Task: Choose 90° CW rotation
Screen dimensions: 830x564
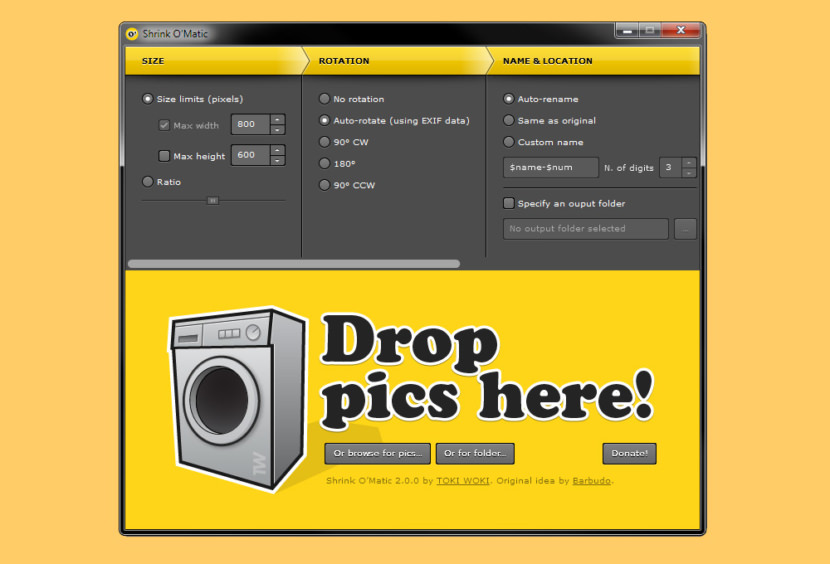Action: [x=324, y=142]
